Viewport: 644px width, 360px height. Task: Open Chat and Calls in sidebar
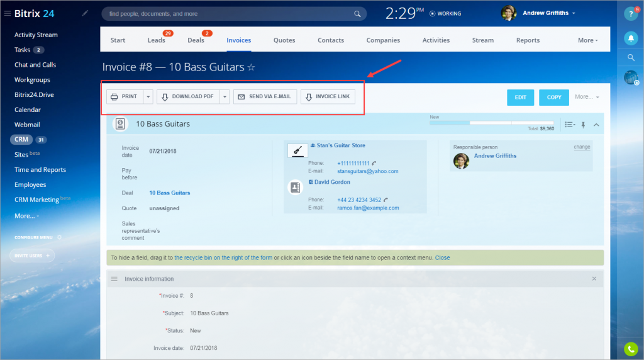pos(35,65)
